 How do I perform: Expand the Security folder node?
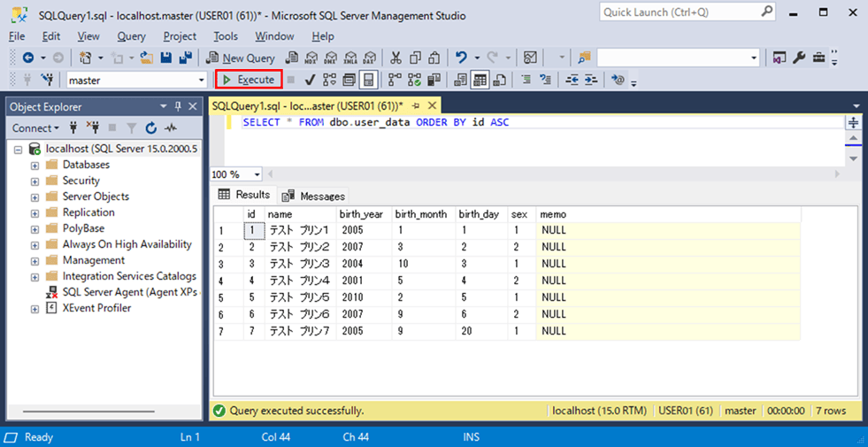(x=35, y=181)
